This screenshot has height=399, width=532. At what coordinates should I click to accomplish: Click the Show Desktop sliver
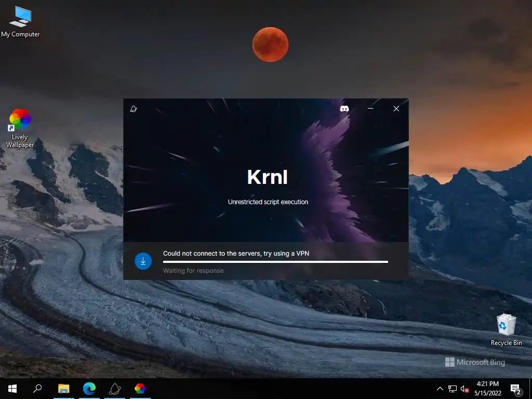(x=530, y=389)
